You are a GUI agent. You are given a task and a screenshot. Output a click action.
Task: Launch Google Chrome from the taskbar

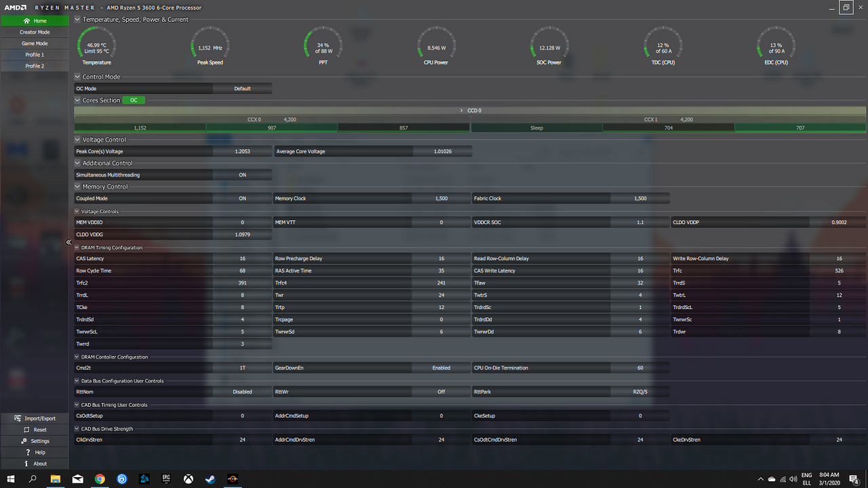(100, 479)
